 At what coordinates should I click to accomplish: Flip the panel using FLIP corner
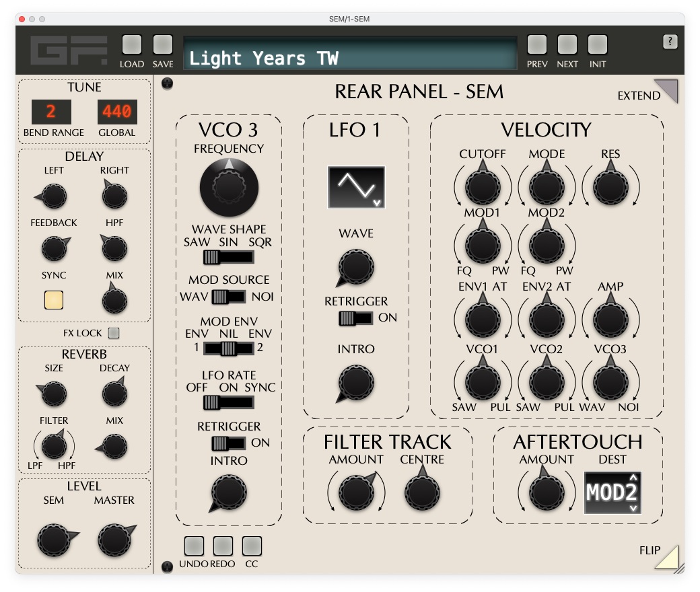pyautogui.click(x=666, y=557)
